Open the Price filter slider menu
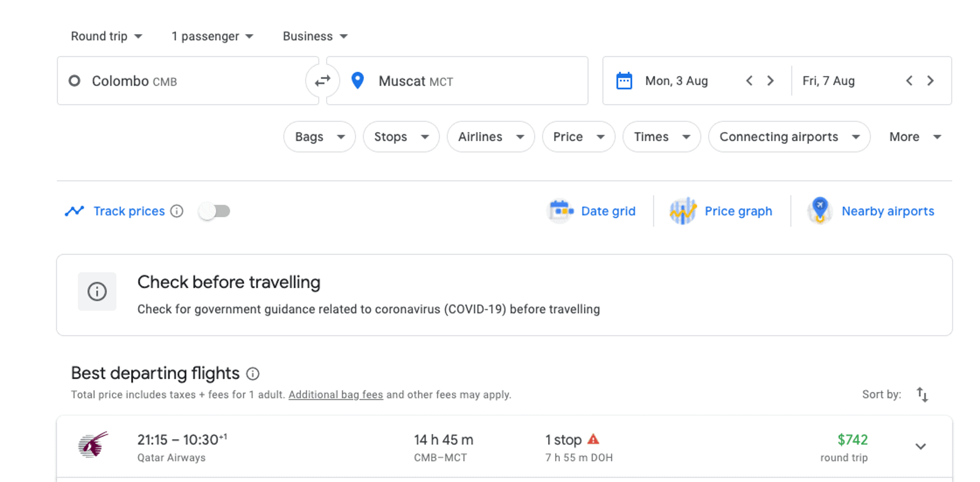 pos(578,137)
